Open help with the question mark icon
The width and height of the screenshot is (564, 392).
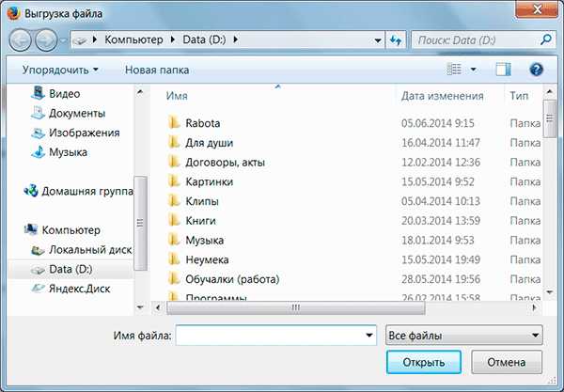pyautogui.click(x=537, y=70)
